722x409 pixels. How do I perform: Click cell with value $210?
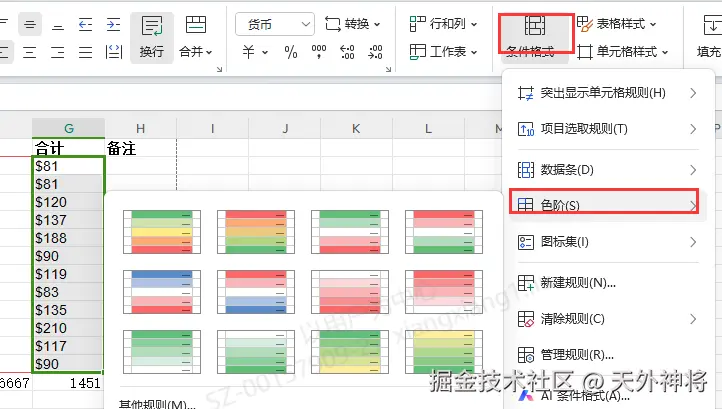coord(69,328)
